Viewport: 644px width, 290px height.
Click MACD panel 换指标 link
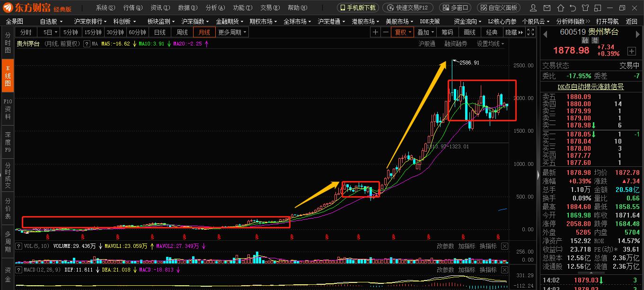[488, 270]
